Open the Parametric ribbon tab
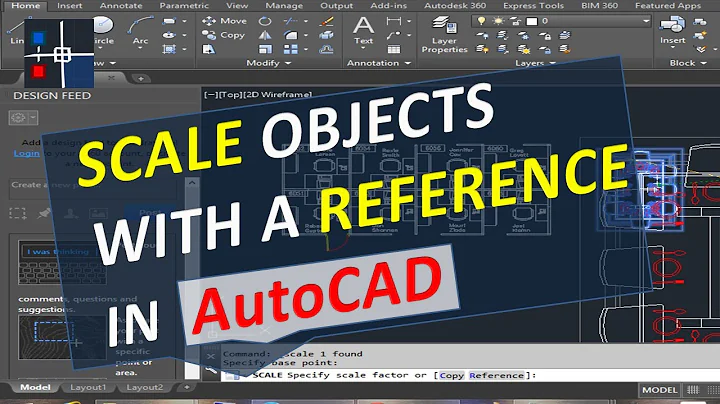This screenshot has height=404, width=720. click(x=184, y=6)
